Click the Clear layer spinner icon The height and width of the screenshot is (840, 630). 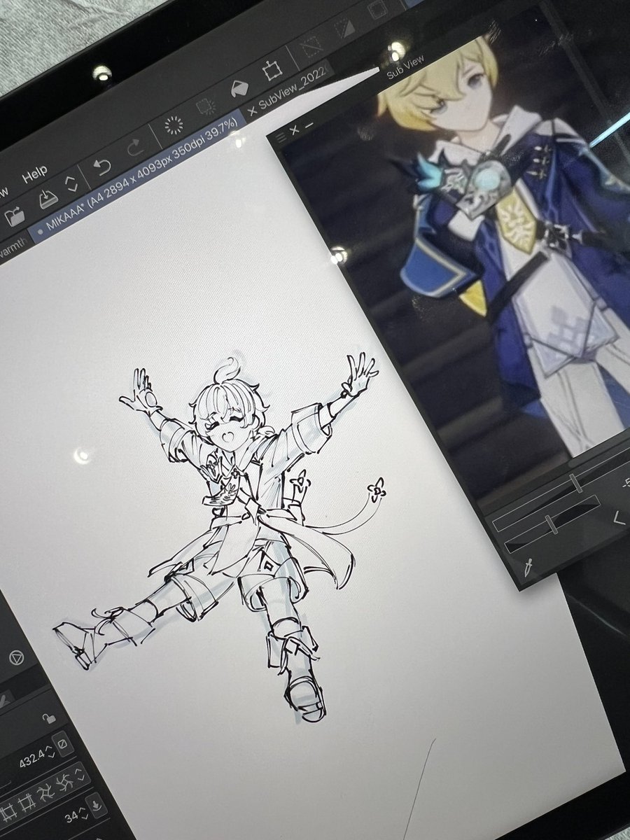(x=173, y=126)
